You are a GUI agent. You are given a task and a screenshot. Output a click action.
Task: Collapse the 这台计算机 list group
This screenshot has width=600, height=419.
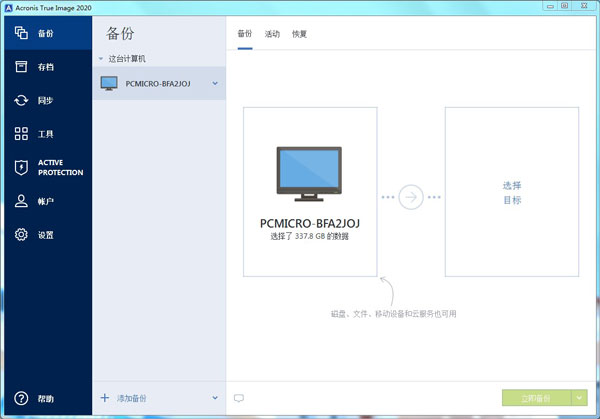[x=100, y=59]
